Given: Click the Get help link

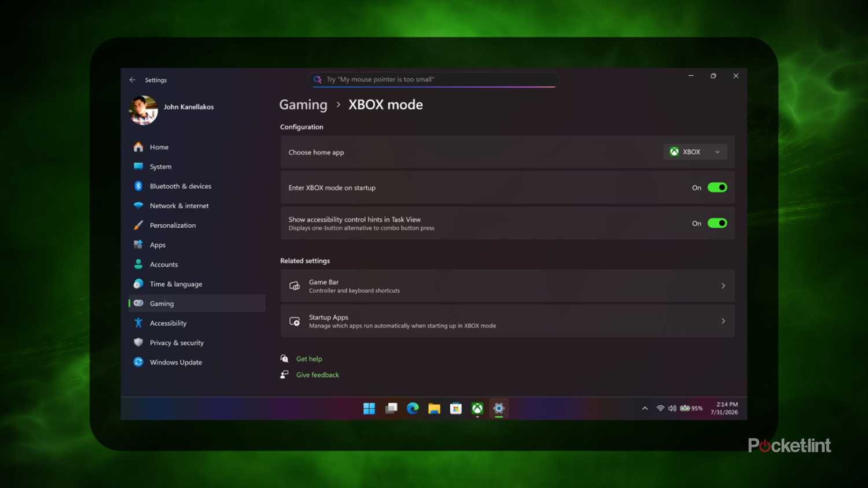Looking at the screenshot, I should tap(309, 359).
